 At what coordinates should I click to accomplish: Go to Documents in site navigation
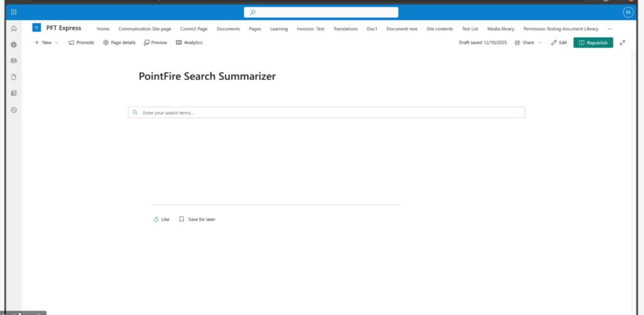pos(228,29)
